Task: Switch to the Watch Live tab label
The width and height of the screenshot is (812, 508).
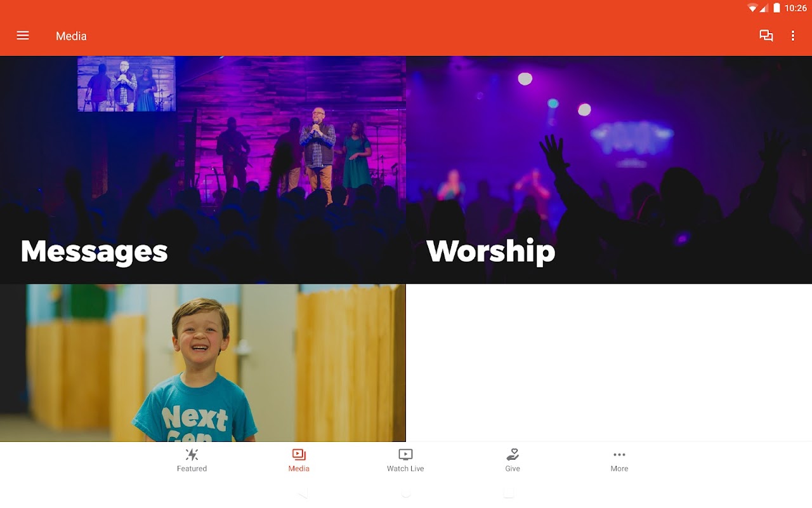Action: click(x=405, y=469)
